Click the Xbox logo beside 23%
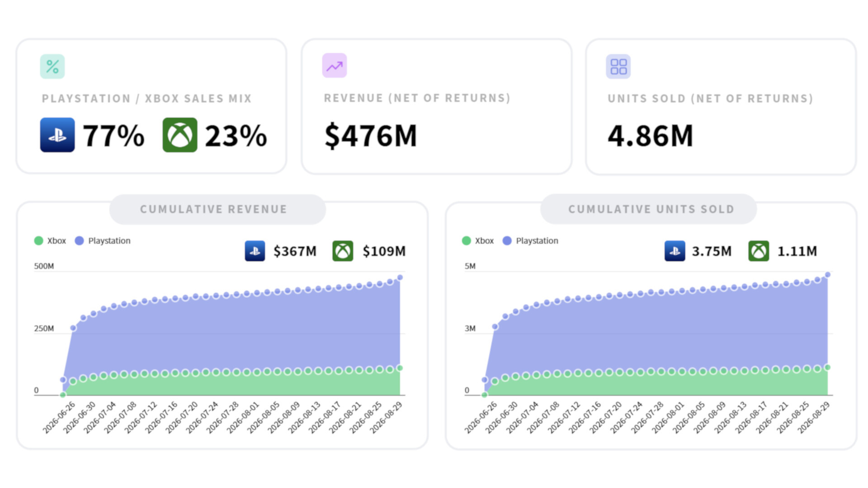This screenshot has width=868, height=488. coord(180,135)
